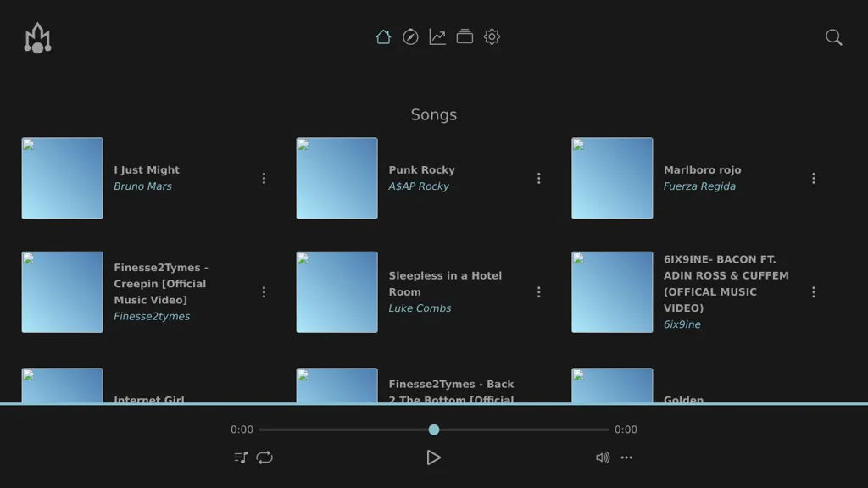This screenshot has width=868, height=488.
Task: Select the 6IX9INE BACON thumbnail
Action: tap(612, 292)
